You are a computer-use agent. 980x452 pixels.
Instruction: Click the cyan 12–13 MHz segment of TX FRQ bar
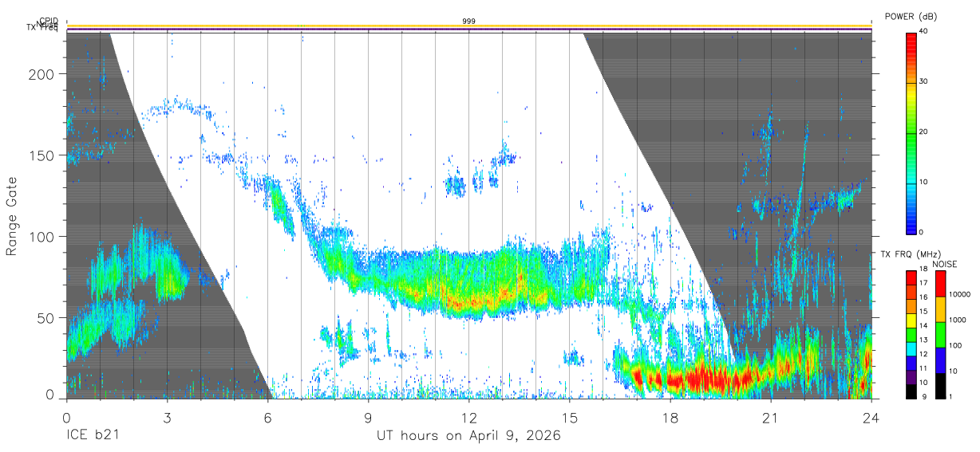tap(911, 348)
